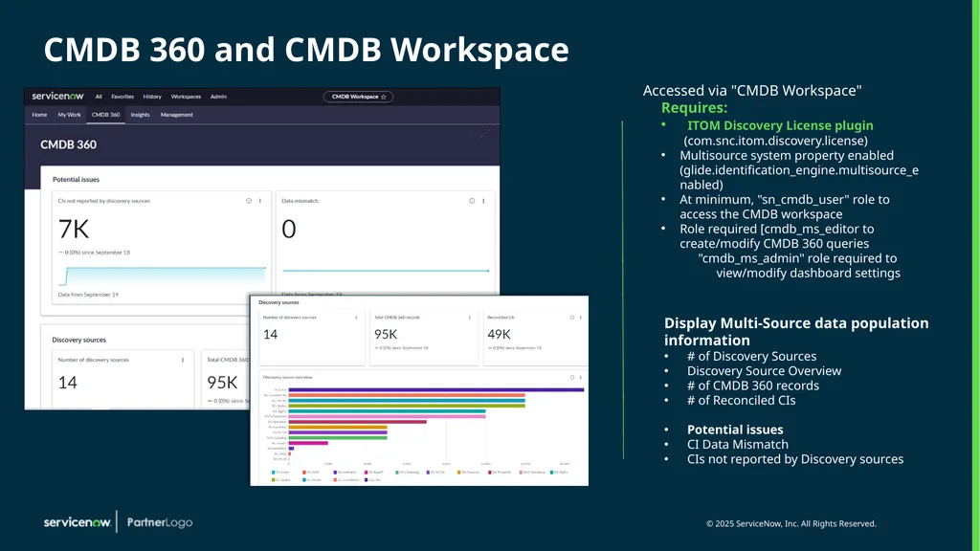Open kebab menu on Discovery source overview card

581,377
